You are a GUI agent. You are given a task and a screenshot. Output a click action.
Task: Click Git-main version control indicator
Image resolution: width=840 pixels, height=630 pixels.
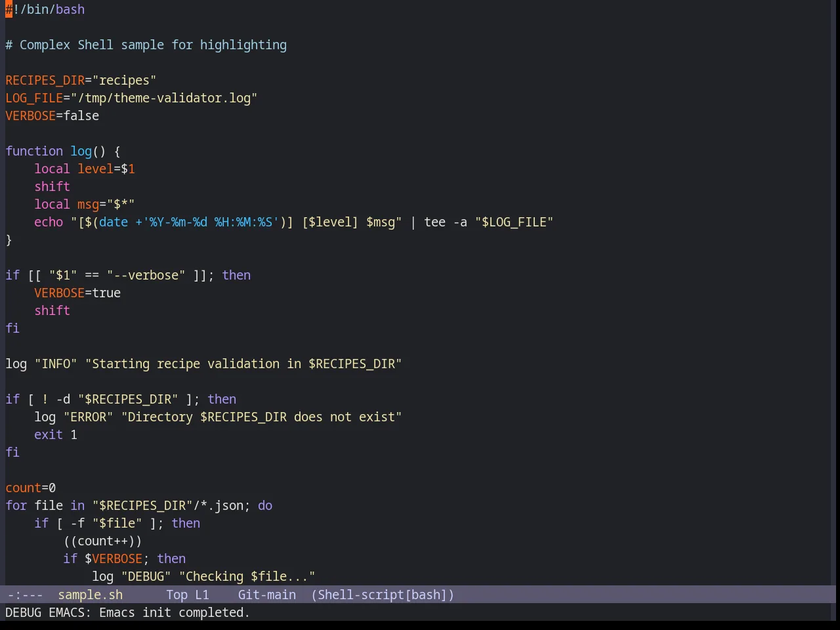(266, 595)
